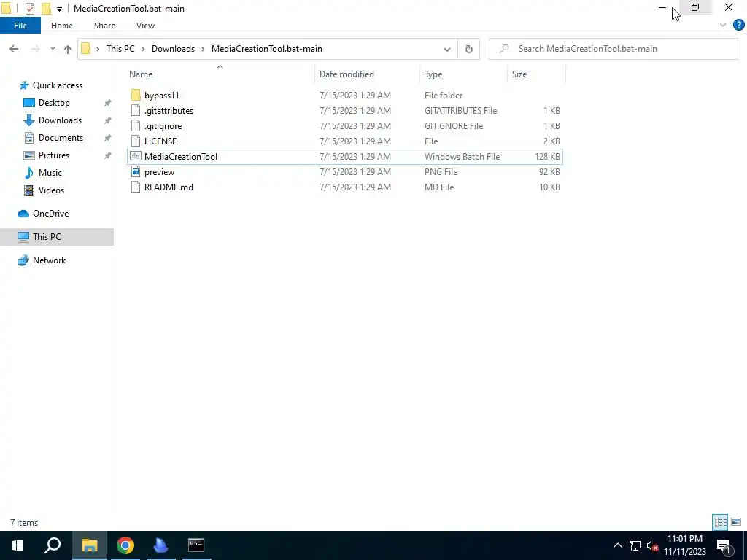Click the Forward navigation arrow
The width and height of the screenshot is (747, 560).
35,49
